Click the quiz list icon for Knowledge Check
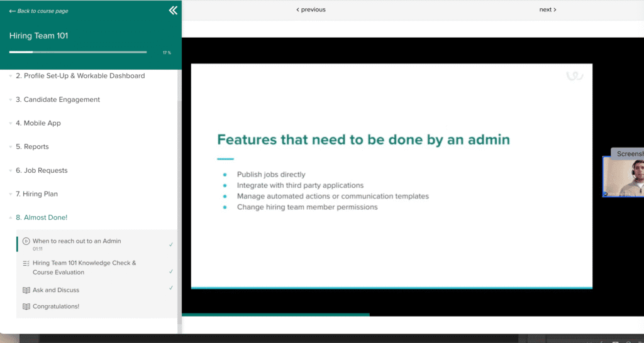Screen dimensions: 644x343 point(26,263)
